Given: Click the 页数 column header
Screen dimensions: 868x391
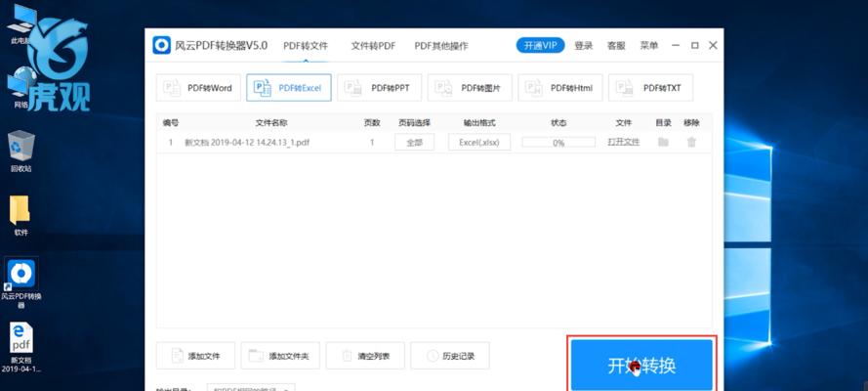Looking at the screenshot, I should [372, 123].
